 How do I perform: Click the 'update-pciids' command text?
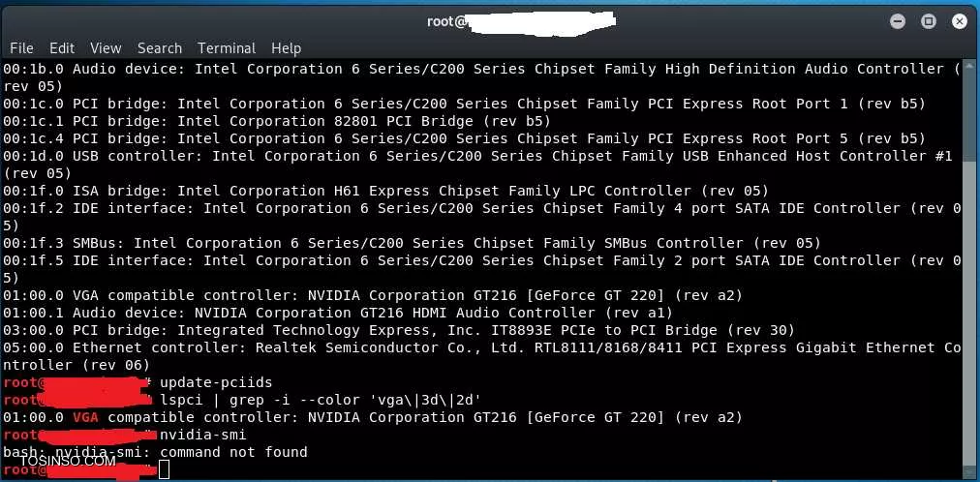click(x=216, y=382)
